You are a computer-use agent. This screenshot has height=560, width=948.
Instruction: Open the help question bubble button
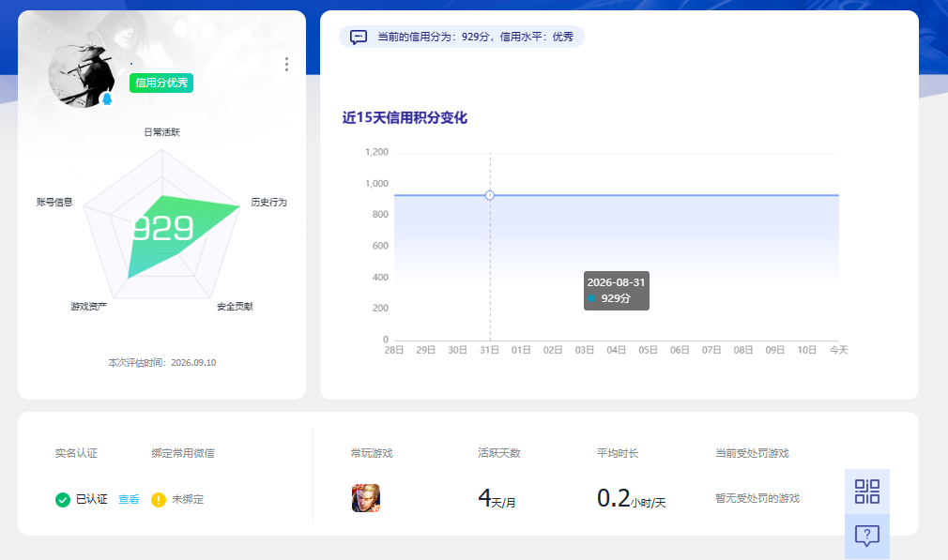click(867, 536)
